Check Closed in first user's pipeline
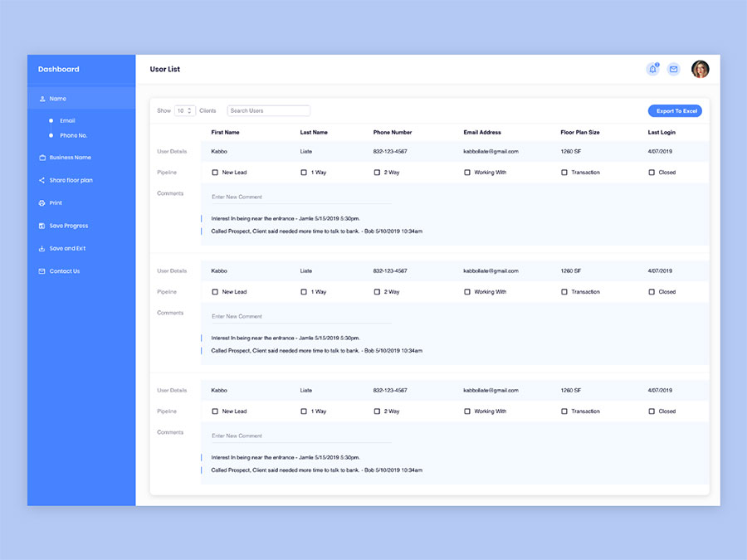 [x=652, y=173]
